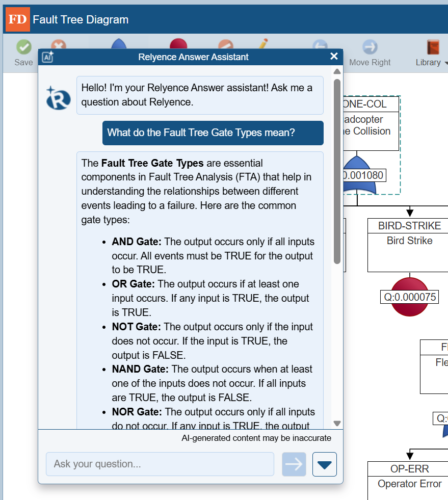Select the BIRD-STRIKE event box
This screenshot has width=448, height=500.
408,245
